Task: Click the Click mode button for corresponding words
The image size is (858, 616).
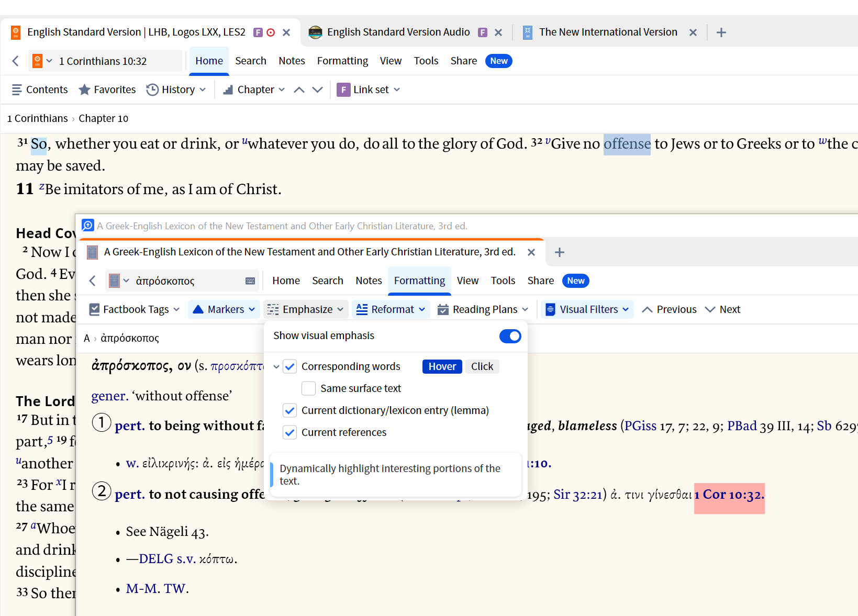Action: [x=482, y=366]
